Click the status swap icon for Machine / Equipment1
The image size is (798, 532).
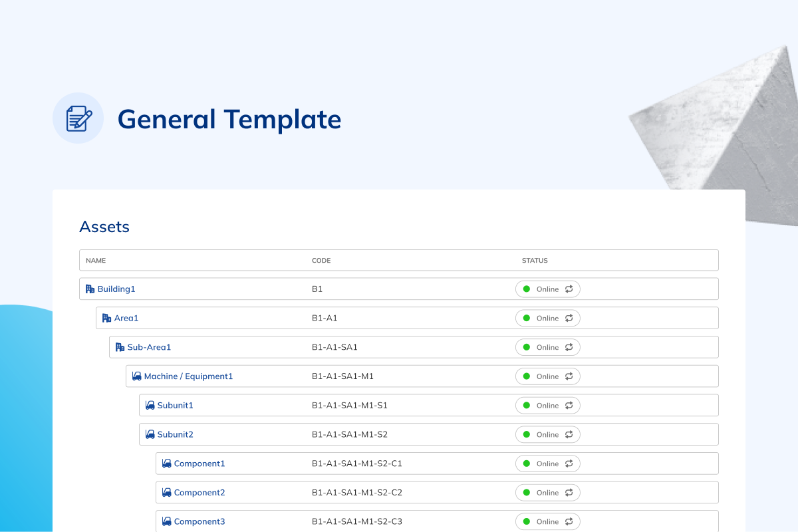(x=569, y=376)
